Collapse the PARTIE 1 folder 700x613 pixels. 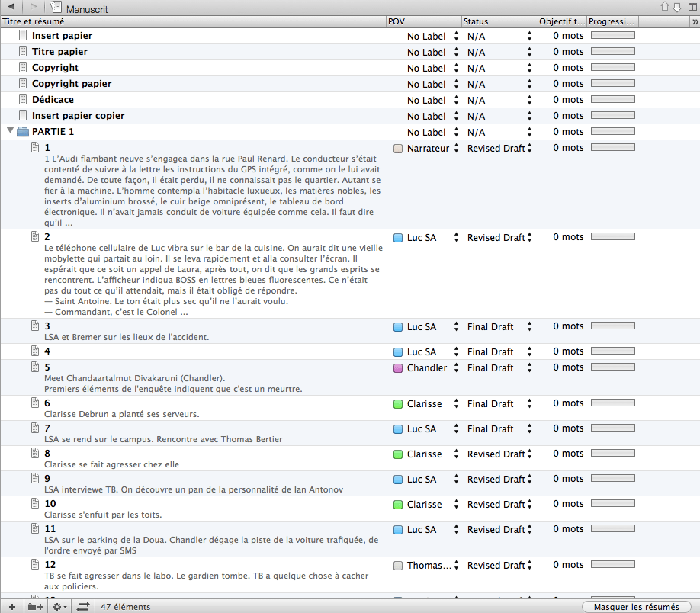10,131
